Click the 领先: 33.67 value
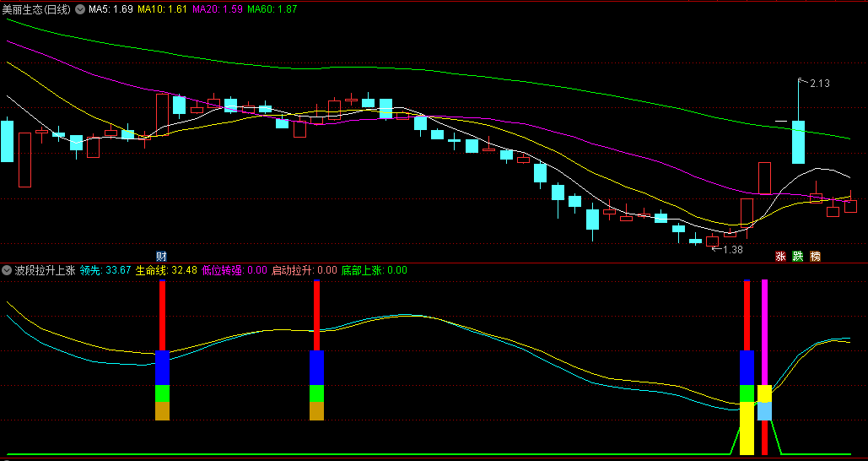 point(105,270)
